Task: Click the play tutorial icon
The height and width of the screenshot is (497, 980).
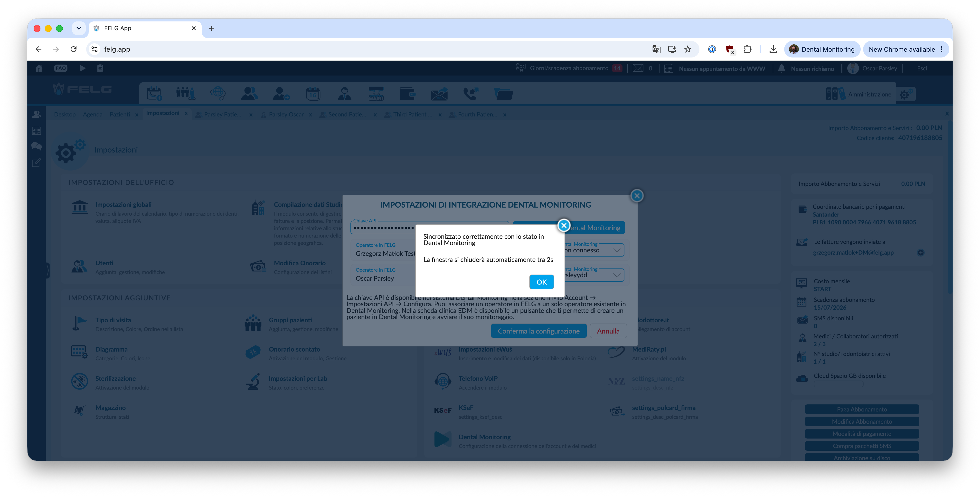Action: (x=82, y=68)
